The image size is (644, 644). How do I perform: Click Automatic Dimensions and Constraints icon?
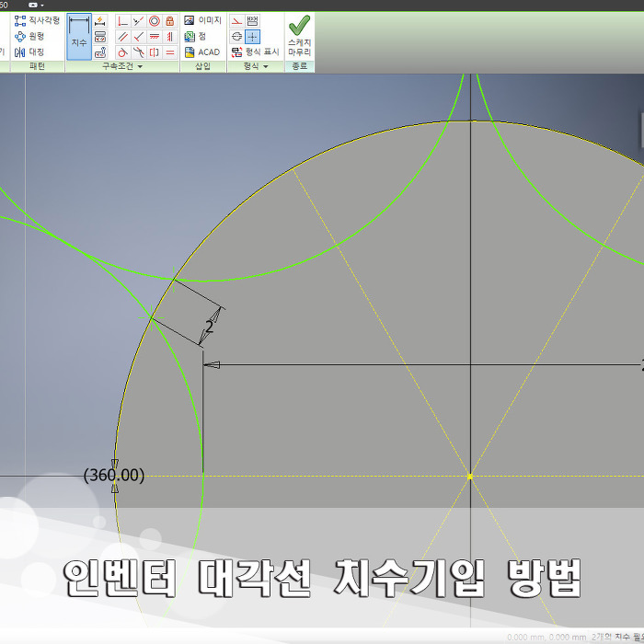pyautogui.click(x=100, y=21)
